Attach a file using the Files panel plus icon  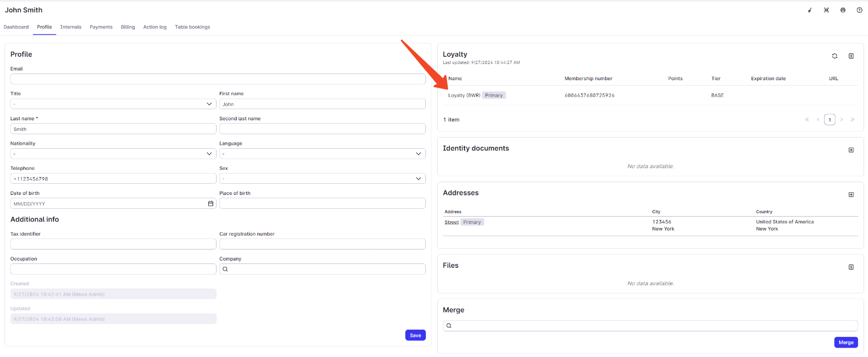851,267
